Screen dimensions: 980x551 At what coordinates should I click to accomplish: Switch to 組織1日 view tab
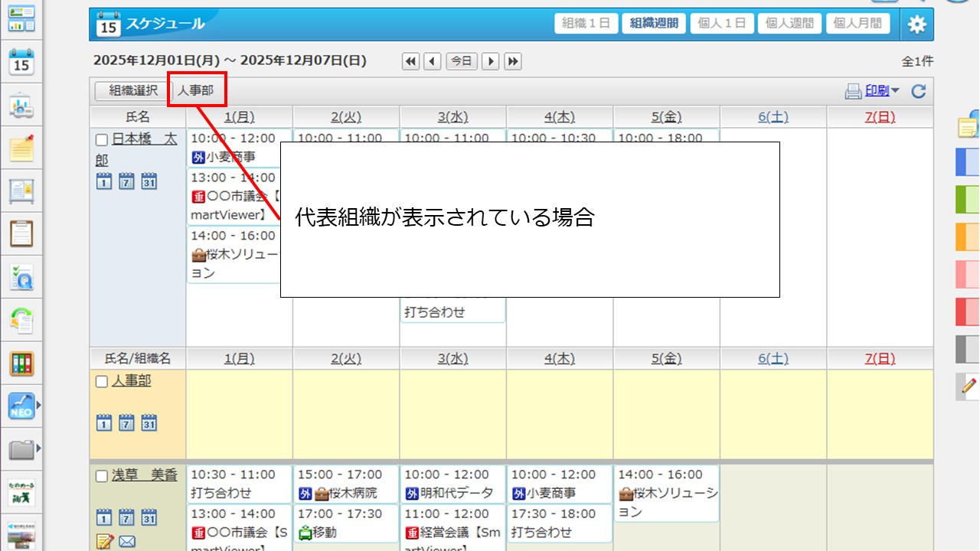tap(586, 23)
